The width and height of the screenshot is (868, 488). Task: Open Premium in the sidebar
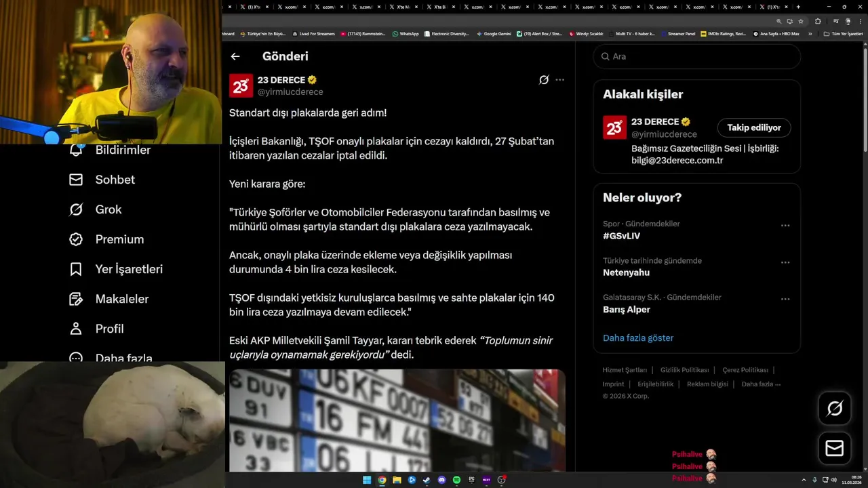106,239
